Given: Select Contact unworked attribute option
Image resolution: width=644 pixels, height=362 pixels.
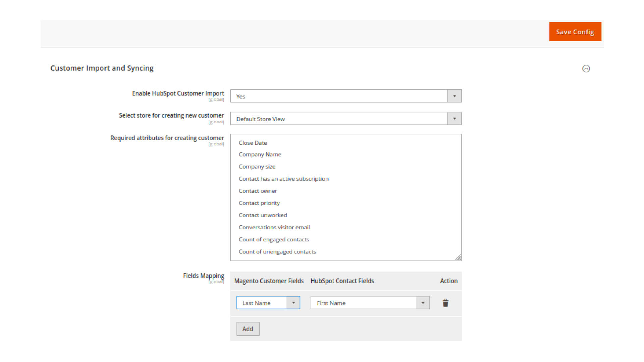Looking at the screenshot, I should click(x=263, y=215).
